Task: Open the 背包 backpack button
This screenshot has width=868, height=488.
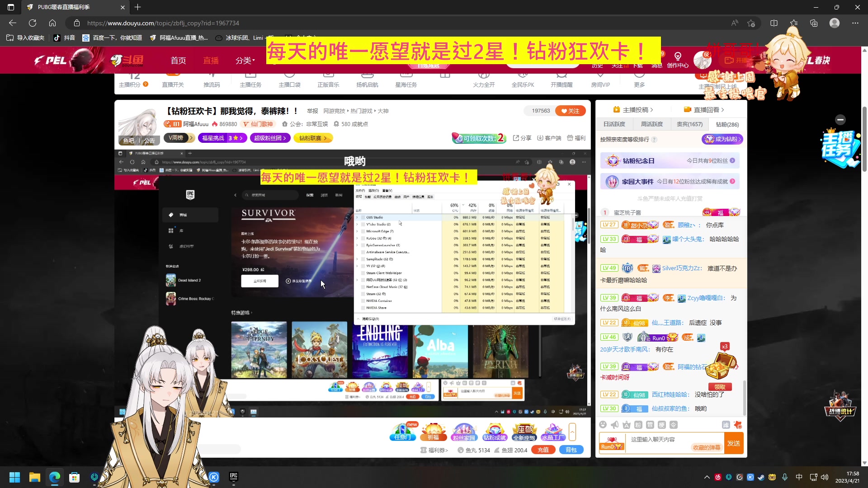Action: (x=571, y=450)
